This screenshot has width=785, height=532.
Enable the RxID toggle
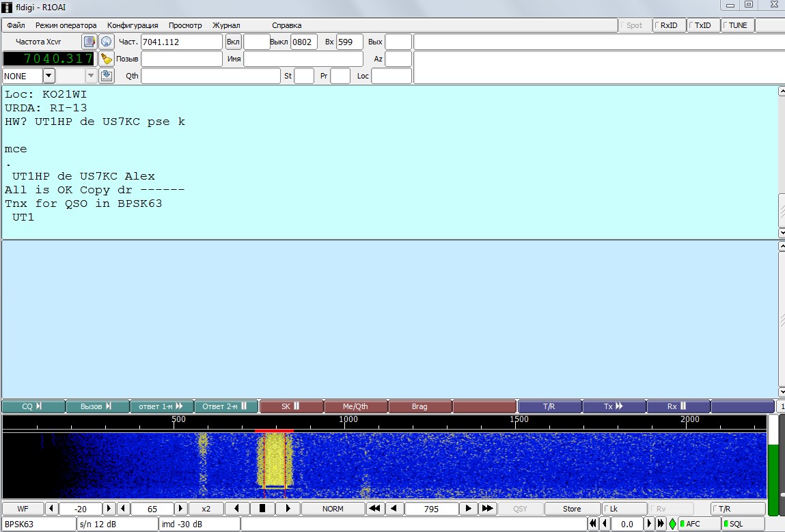coord(669,25)
